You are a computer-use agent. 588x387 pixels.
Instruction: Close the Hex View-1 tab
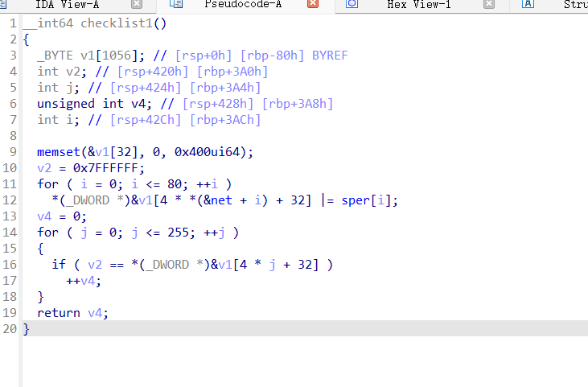pyautogui.click(x=489, y=4)
